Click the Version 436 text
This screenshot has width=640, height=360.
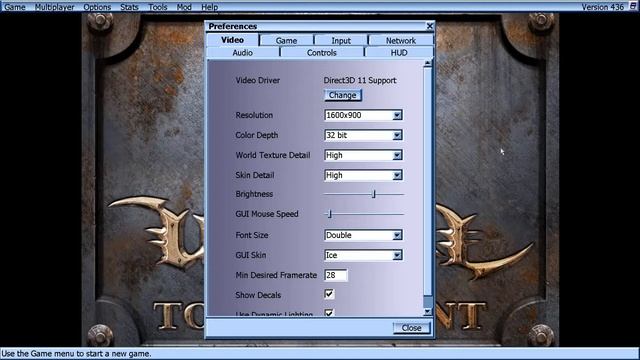(602, 7)
